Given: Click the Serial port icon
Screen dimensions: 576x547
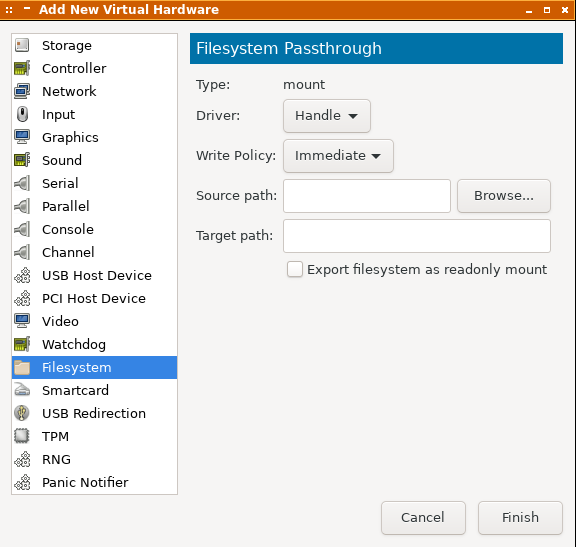Looking at the screenshot, I should (x=22, y=183).
